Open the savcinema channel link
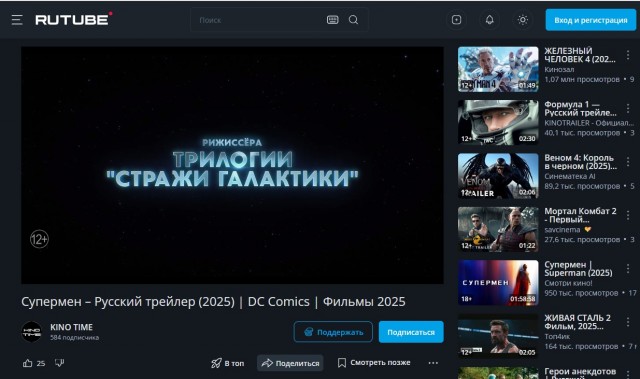This screenshot has width=640, height=379. tap(562, 230)
